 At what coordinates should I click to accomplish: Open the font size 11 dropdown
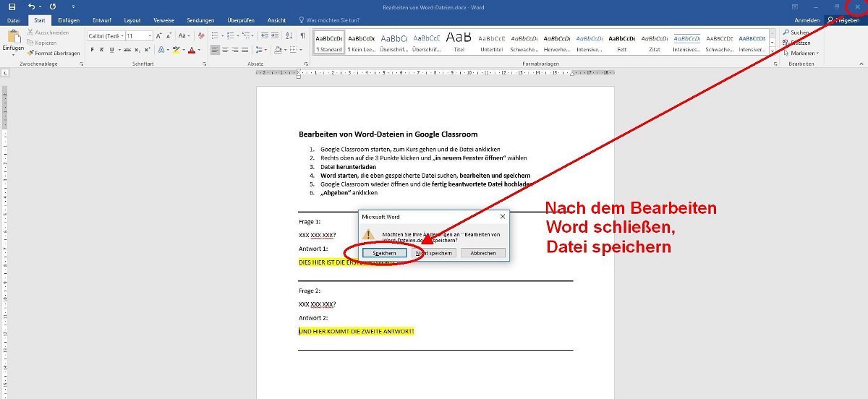(x=150, y=35)
